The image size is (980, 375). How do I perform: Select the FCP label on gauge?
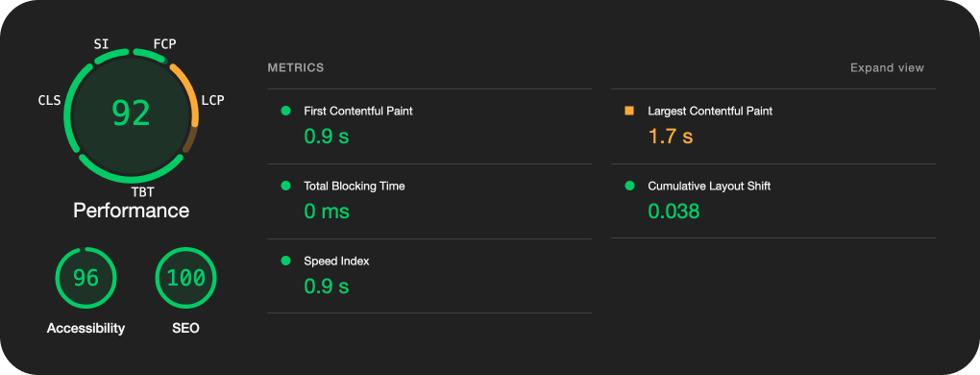coord(165,44)
